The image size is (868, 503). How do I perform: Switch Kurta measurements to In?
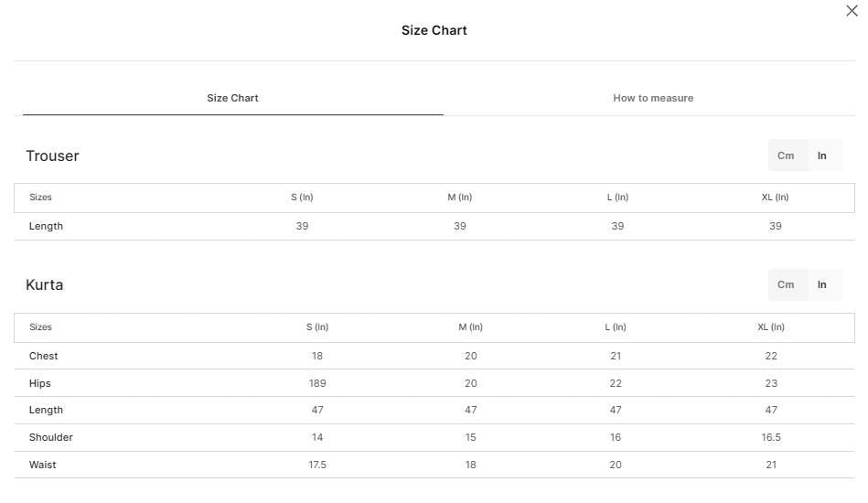822,284
